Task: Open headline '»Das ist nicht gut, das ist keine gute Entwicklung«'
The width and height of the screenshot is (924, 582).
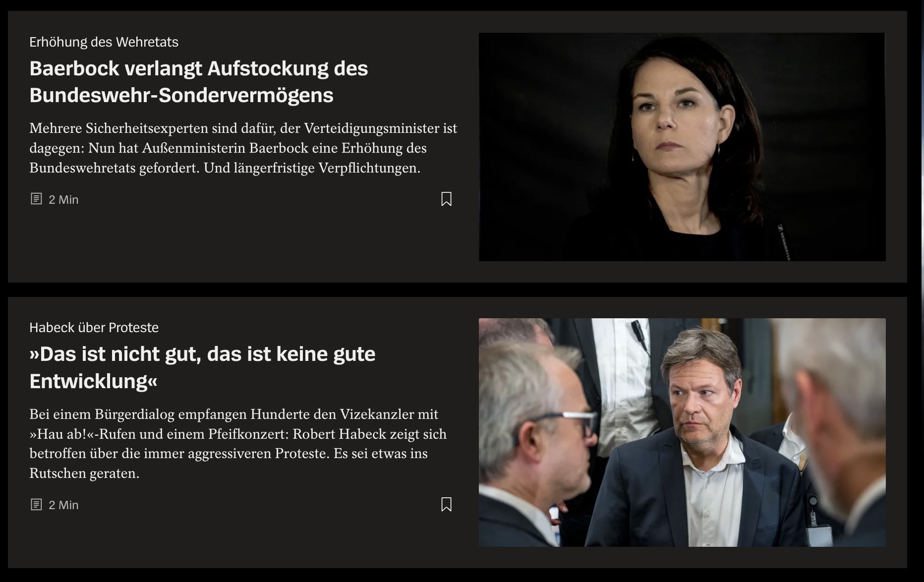Action: pyautogui.click(x=202, y=368)
